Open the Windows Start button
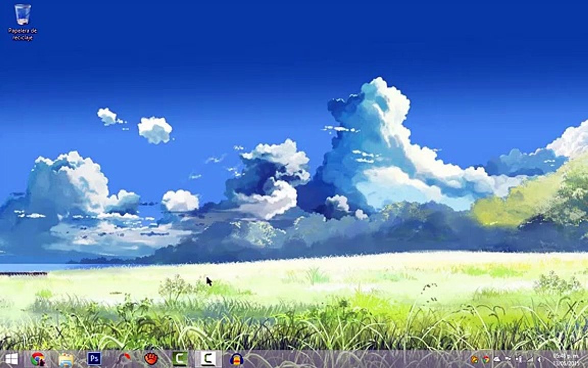 11,359
